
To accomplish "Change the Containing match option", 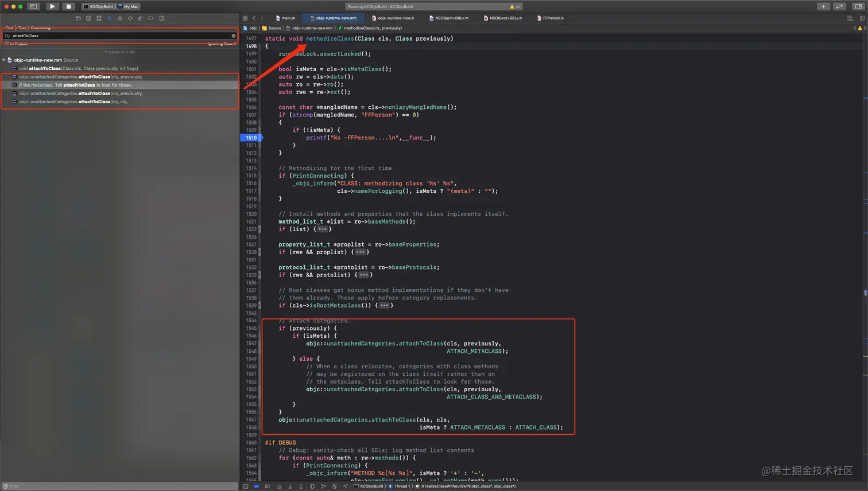I will 40,28.
